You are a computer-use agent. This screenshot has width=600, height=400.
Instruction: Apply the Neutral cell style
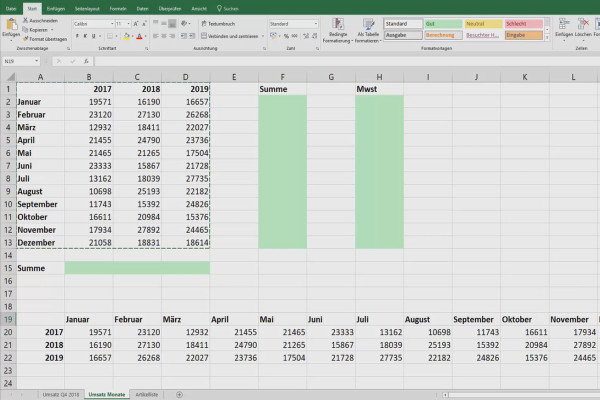[x=483, y=24]
